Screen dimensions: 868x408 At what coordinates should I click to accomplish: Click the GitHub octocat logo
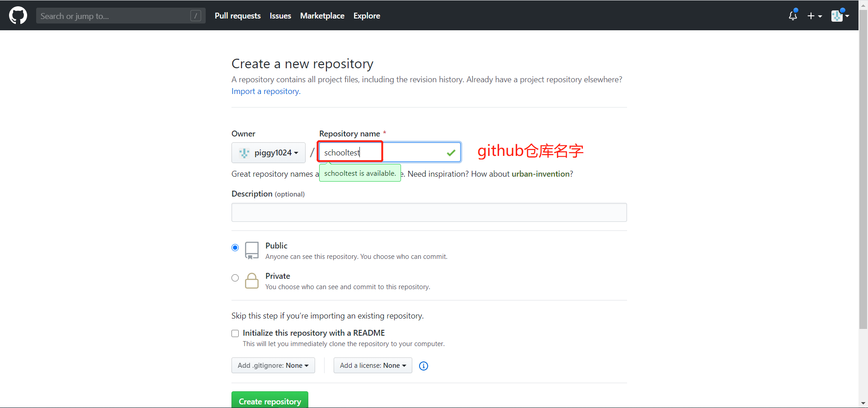[18, 15]
